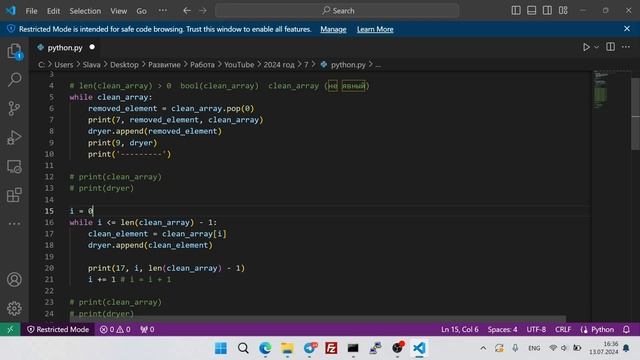Click the Learn More link in the banner
The image size is (640, 360).
coord(375,29)
